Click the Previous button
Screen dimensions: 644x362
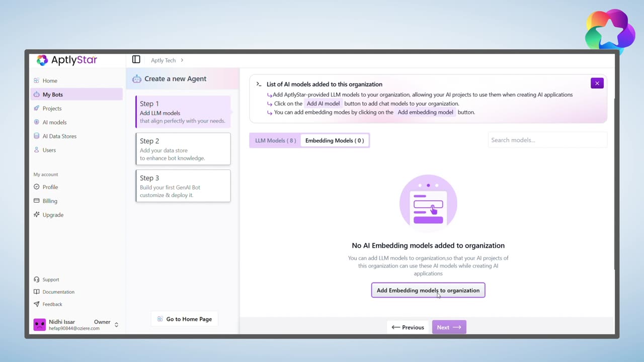click(408, 327)
